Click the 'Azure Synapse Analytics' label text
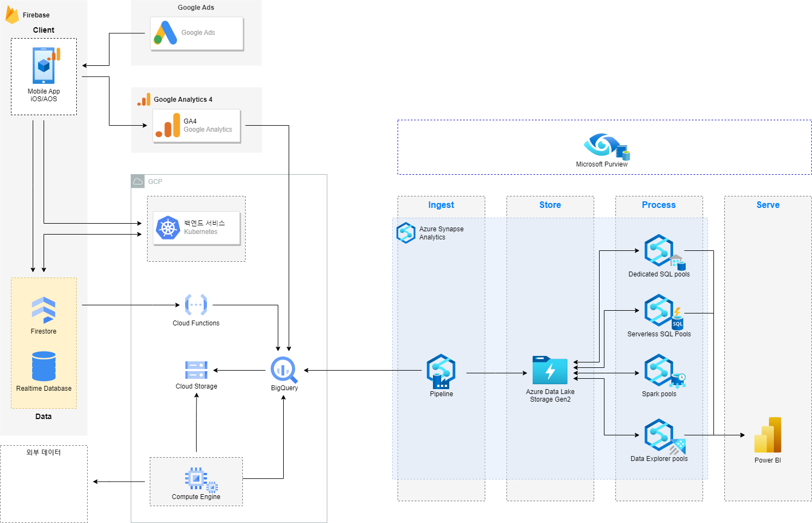Viewport: 812px width, 523px height. tap(442, 233)
